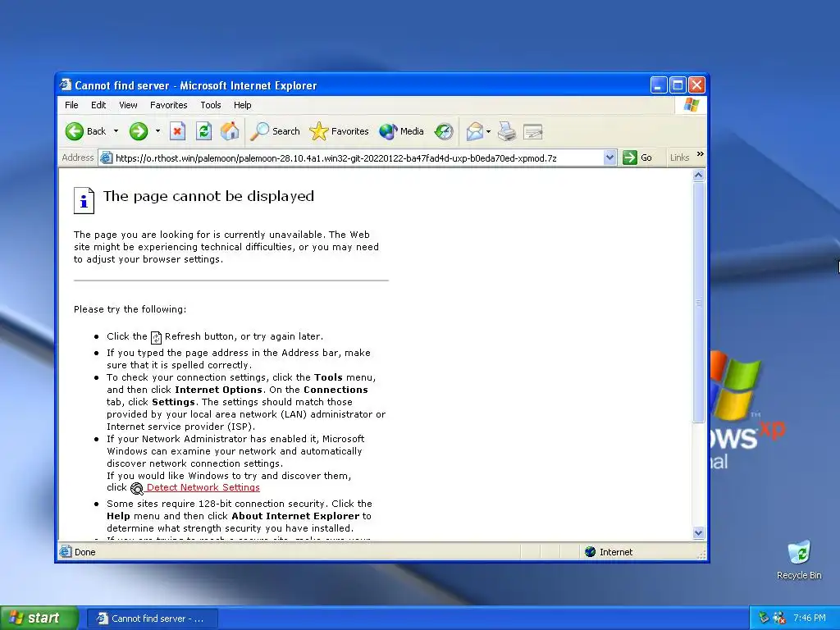840x630 pixels.
Task: Open the Back history dropdown arrow
Action: coord(116,131)
